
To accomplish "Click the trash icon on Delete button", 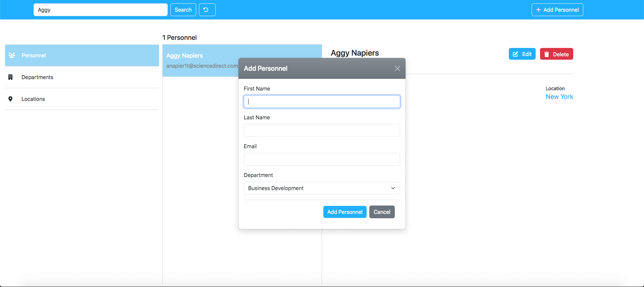I will click(x=547, y=54).
